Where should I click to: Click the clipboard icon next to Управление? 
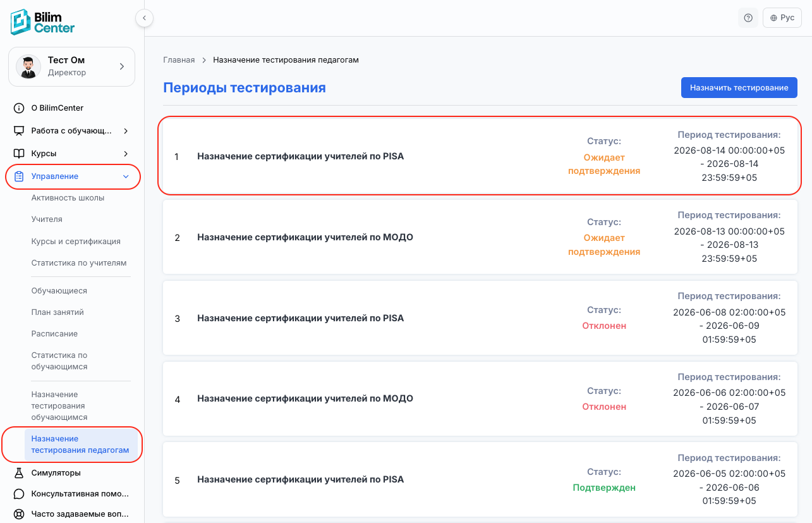pos(19,176)
